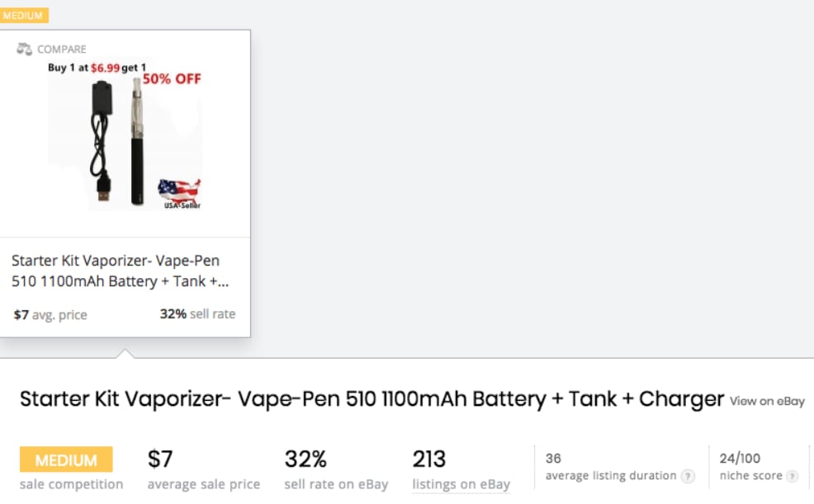The image size is (814, 504).
Task: Click the 24/100 niche score value
Action: click(x=740, y=459)
